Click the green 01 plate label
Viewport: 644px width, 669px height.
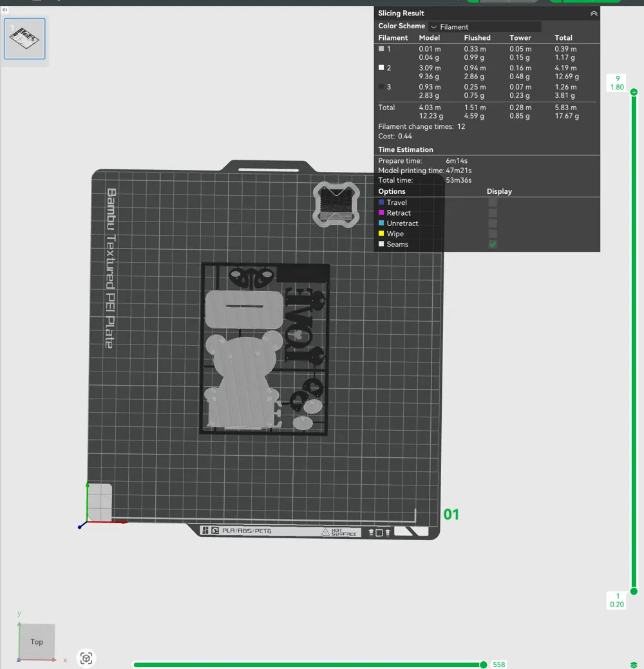coord(451,514)
